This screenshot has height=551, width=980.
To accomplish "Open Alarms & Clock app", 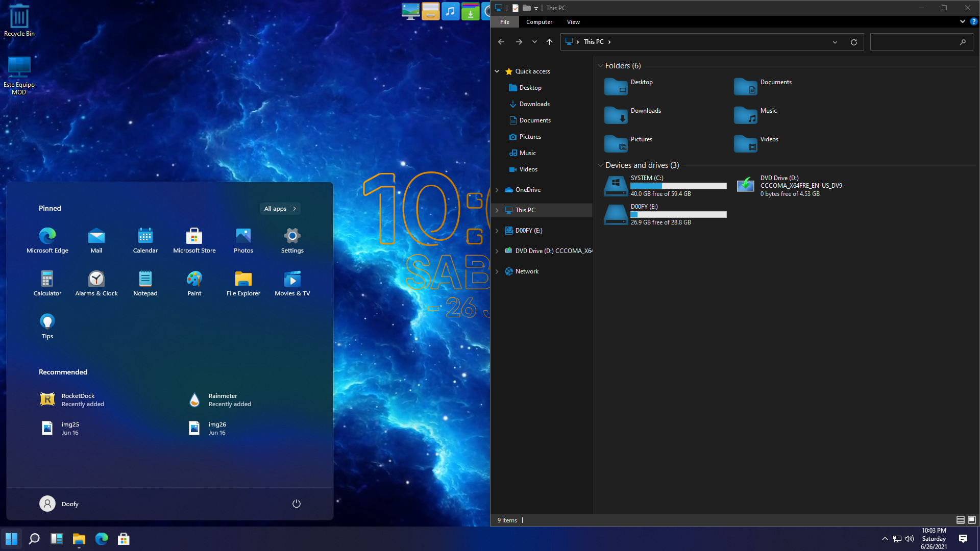I will coord(96,283).
